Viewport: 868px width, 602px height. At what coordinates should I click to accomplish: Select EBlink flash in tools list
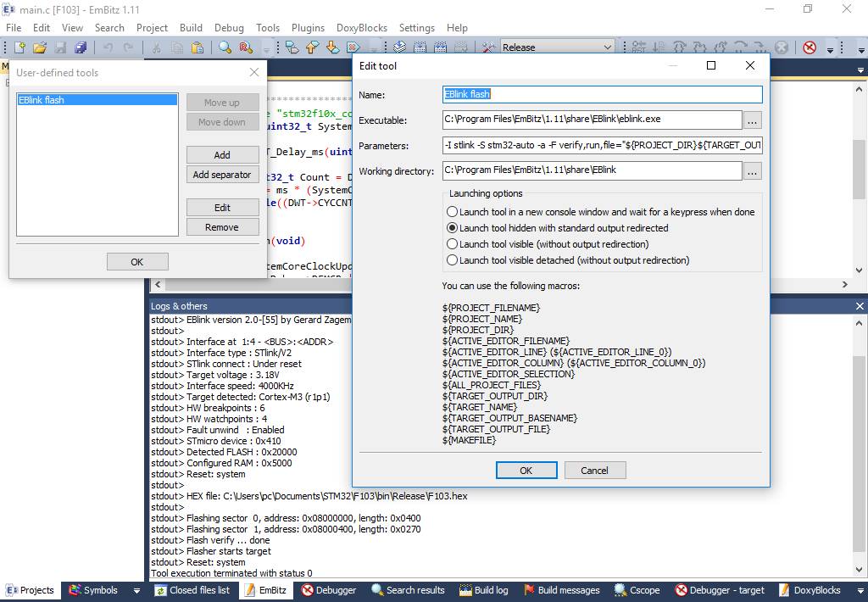97,100
